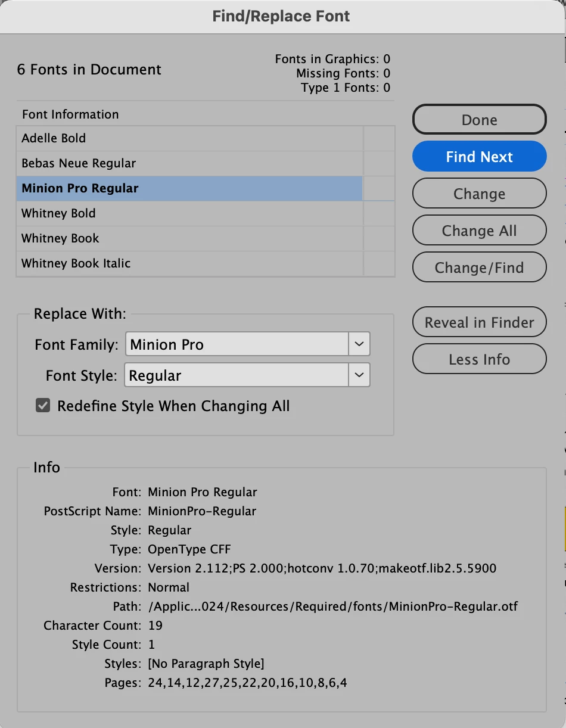
Task: Select Adelle Bold in font list
Action: tap(206, 138)
